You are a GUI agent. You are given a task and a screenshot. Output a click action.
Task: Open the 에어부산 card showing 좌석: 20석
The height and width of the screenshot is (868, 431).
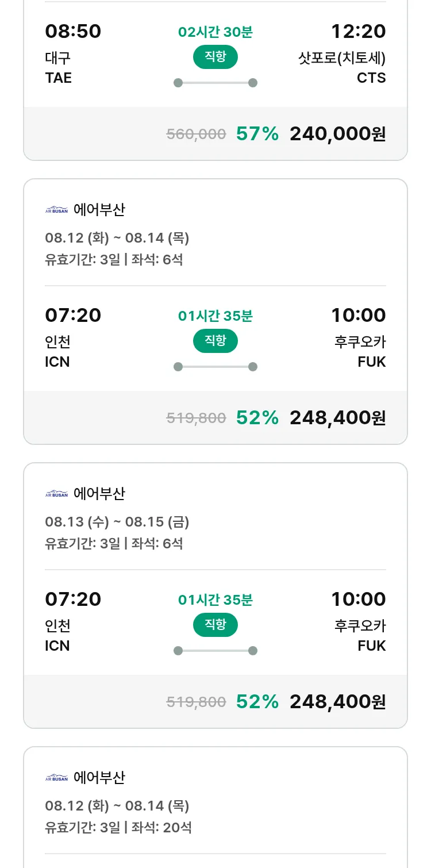(215, 805)
